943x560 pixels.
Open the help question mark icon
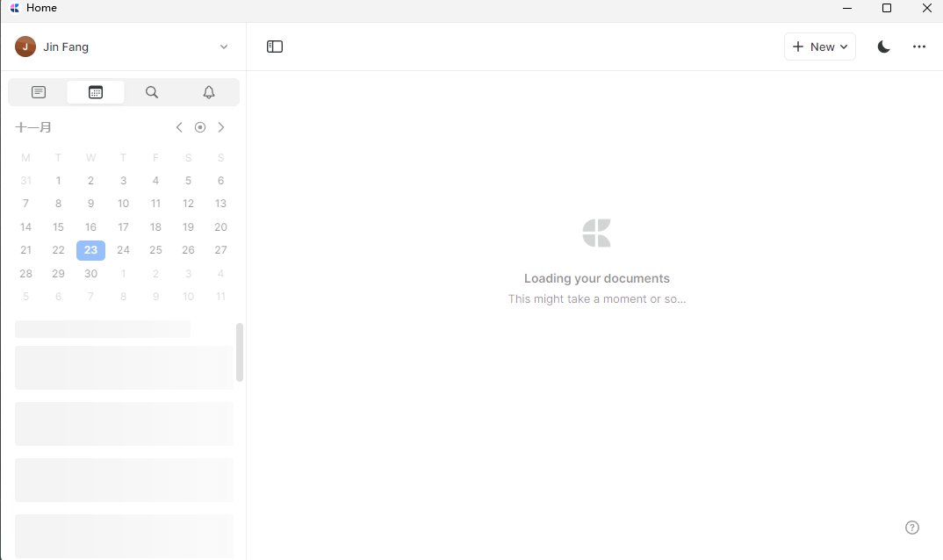coord(912,528)
